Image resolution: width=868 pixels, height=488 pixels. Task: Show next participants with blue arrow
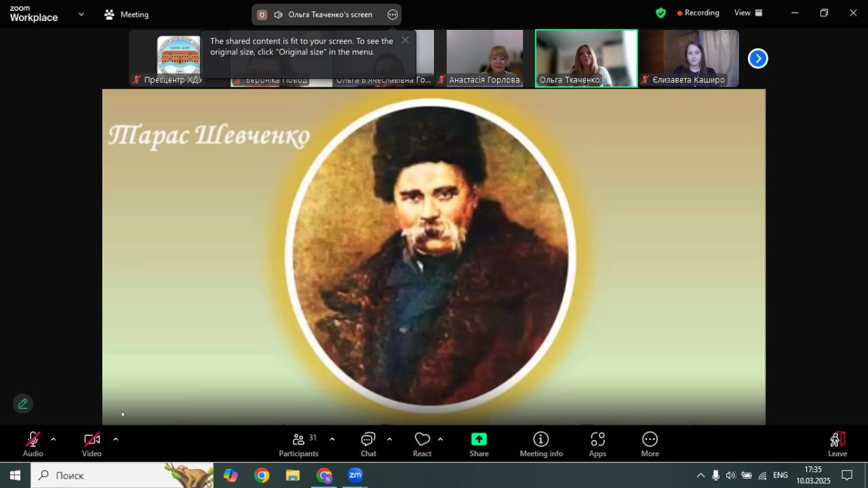point(757,59)
